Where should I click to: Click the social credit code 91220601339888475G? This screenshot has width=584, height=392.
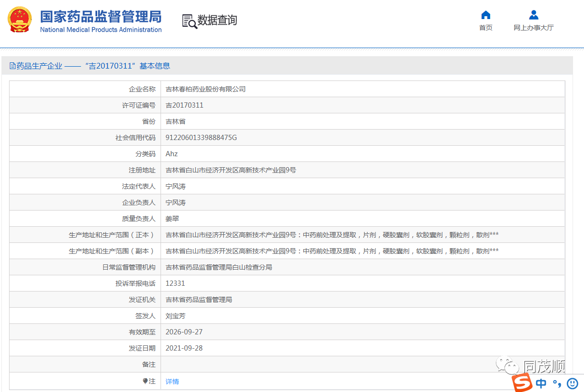click(201, 138)
